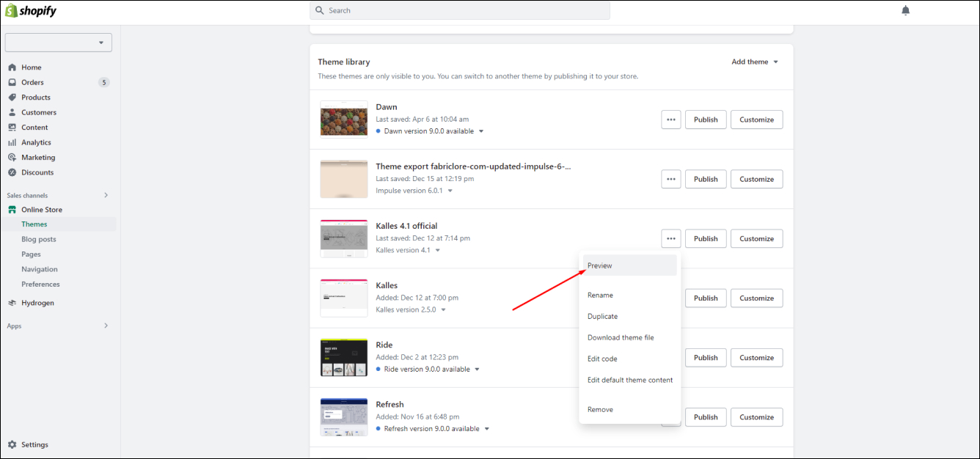This screenshot has height=459, width=980.
Task: Click 'Added: Nov 16 at 6:48 pm'
Action: (417, 416)
